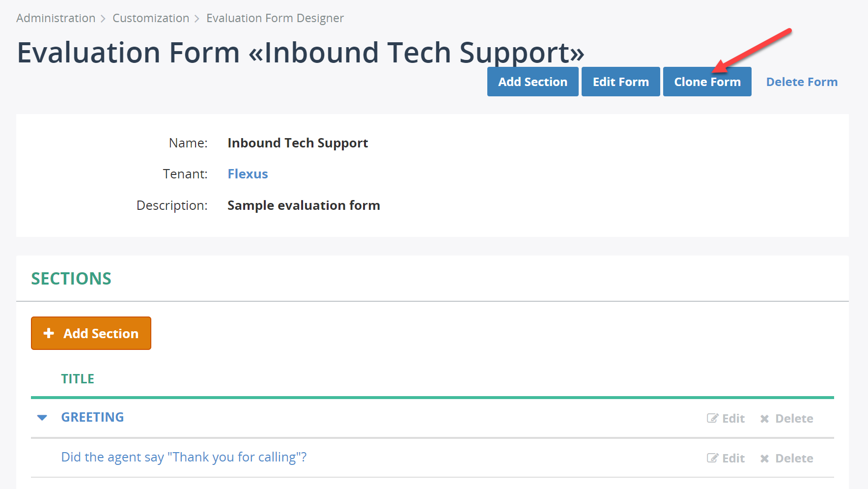Open the 'Did the agent say Thank you' question
The image size is (868, 489).
click(x=184, y=457)
